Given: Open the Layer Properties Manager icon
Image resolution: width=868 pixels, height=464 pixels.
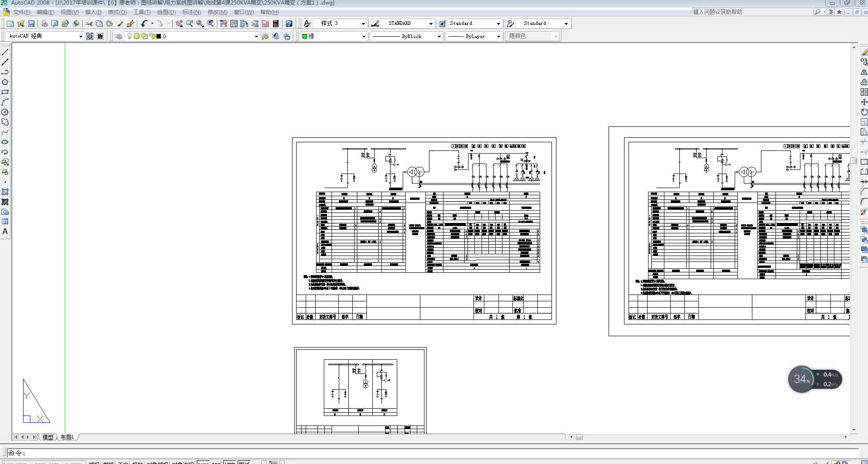Looking at the screenshot, I should [x=119, y=36].
